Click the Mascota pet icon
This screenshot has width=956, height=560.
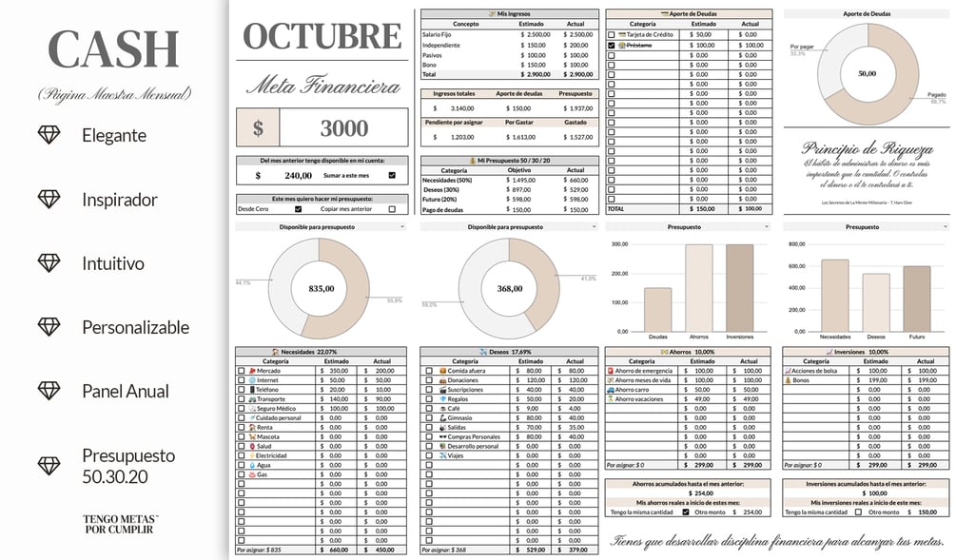(x=252, y=437)
